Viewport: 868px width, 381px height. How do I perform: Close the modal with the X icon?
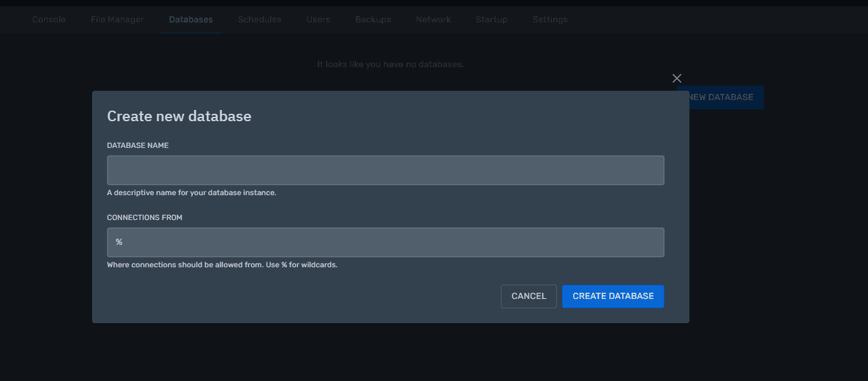coord(677,78)
